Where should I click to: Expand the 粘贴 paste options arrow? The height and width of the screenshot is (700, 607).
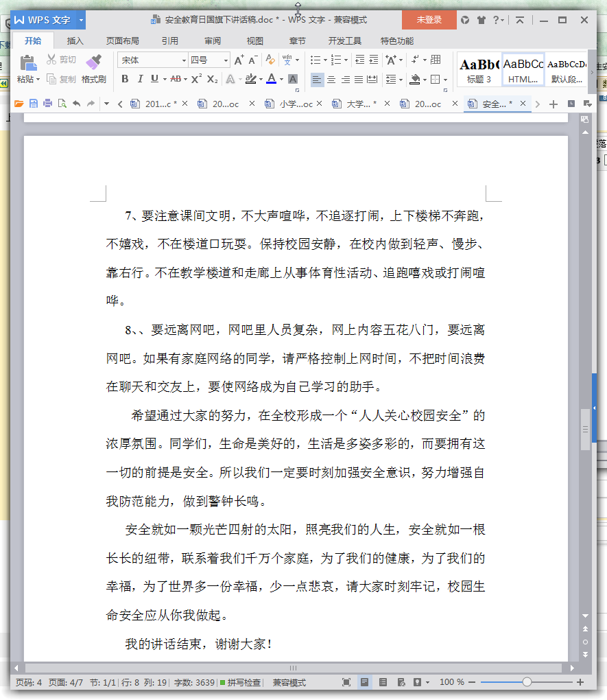pyautogui.click(x=38, y=80)
